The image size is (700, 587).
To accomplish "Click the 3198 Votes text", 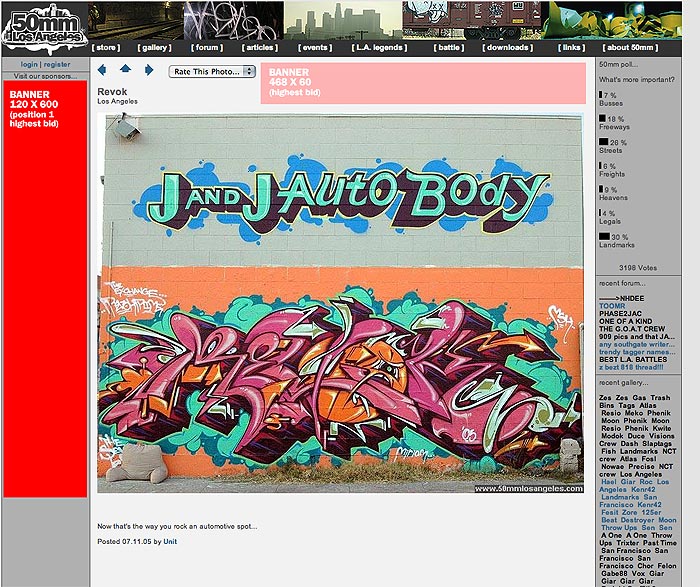I will tap(638, 268).
